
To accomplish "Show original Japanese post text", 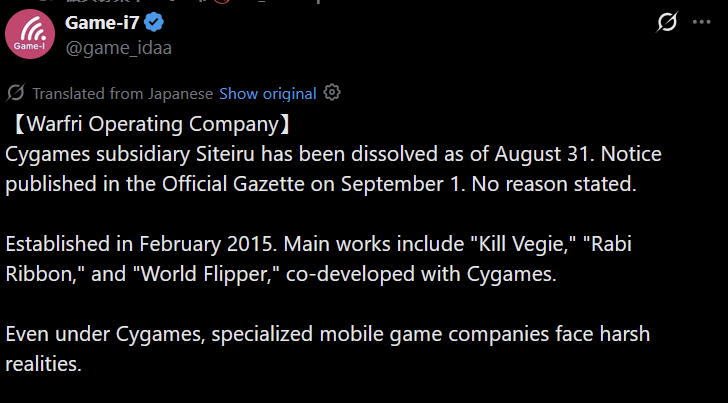I will click(267, 93).
